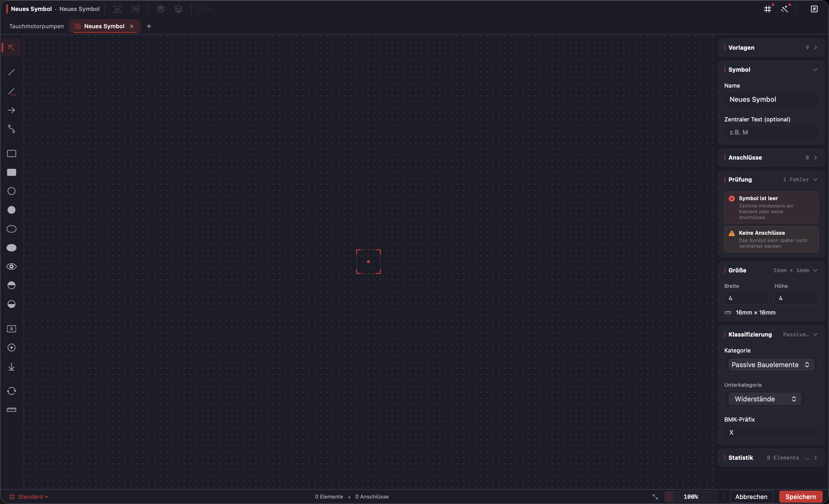829x504 pixels.
Task: Toggle the grid icon at top right
Action: click(768, 9)
